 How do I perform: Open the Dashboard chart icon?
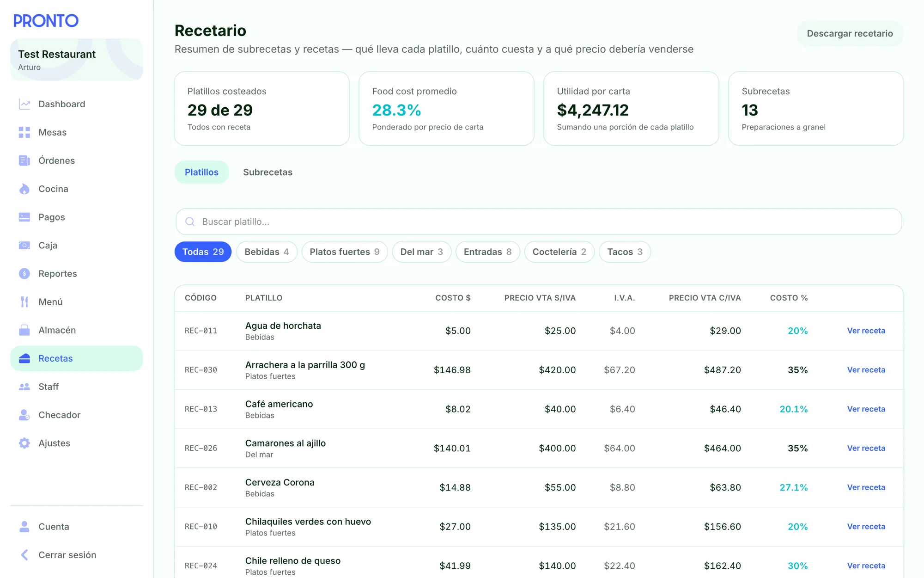tap(24, 104)
